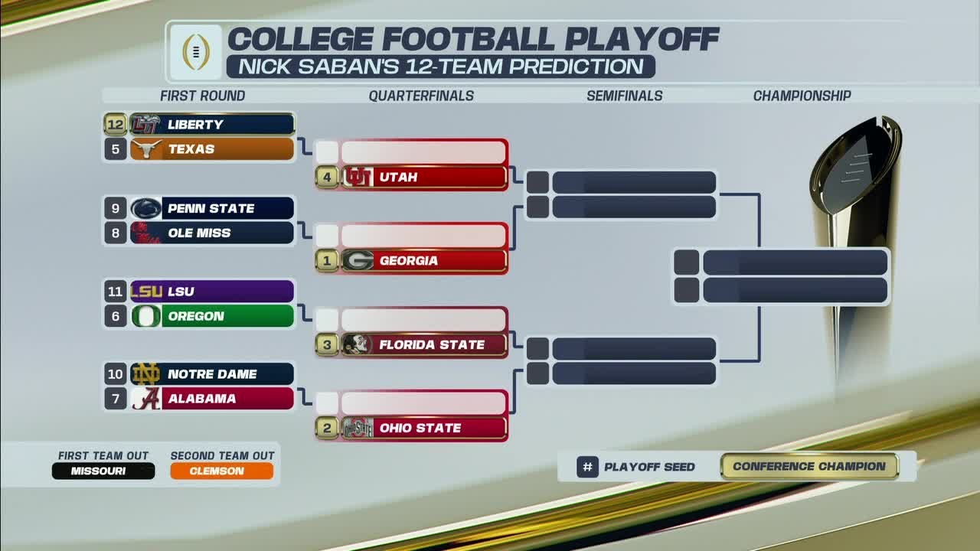Click the Liberty team logo
Screen dimensions: 980x551
tap(145, 124)
